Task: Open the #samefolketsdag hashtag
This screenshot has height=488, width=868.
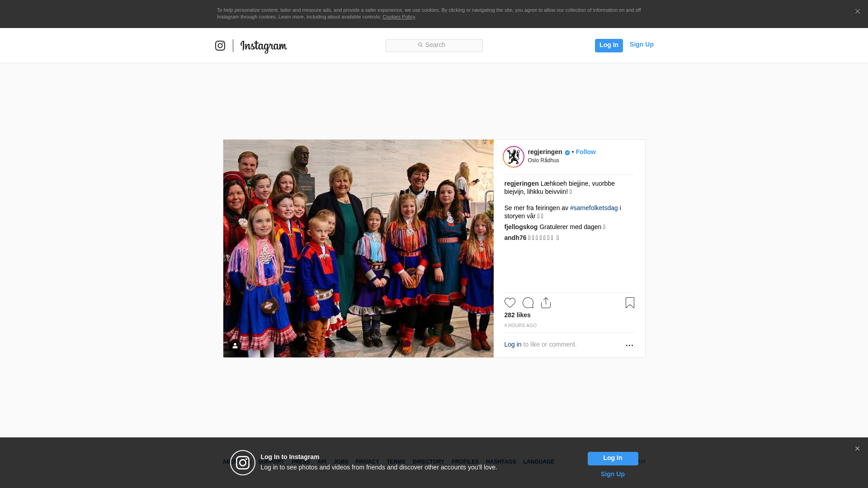Action: [x=594, y=208]
